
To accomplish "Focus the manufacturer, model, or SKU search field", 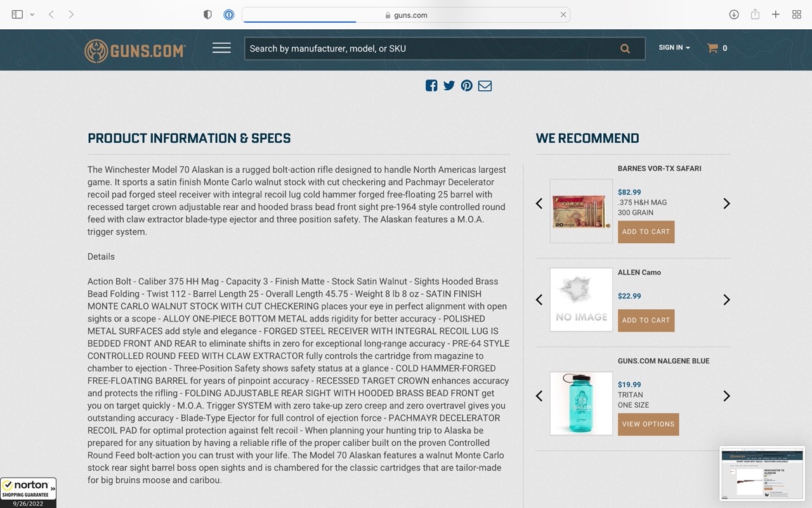I will [431, 48].
